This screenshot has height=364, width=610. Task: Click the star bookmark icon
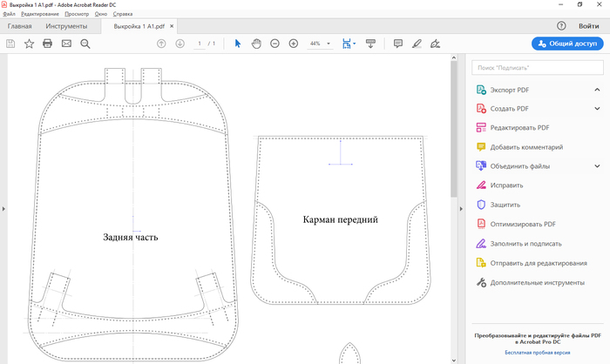click(29, 44)
